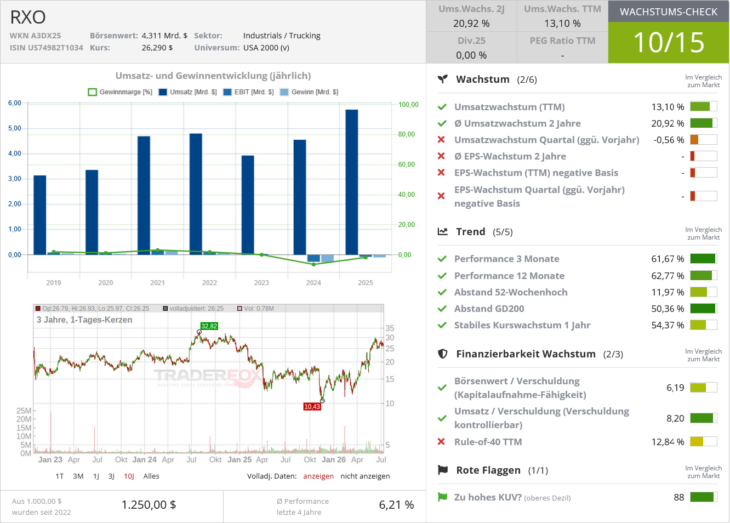Image resolution: width=730 pixels, height=523 pixels.
Task: Click the red X beside Rule-of-40 TTM
Action: pos(441,441)
